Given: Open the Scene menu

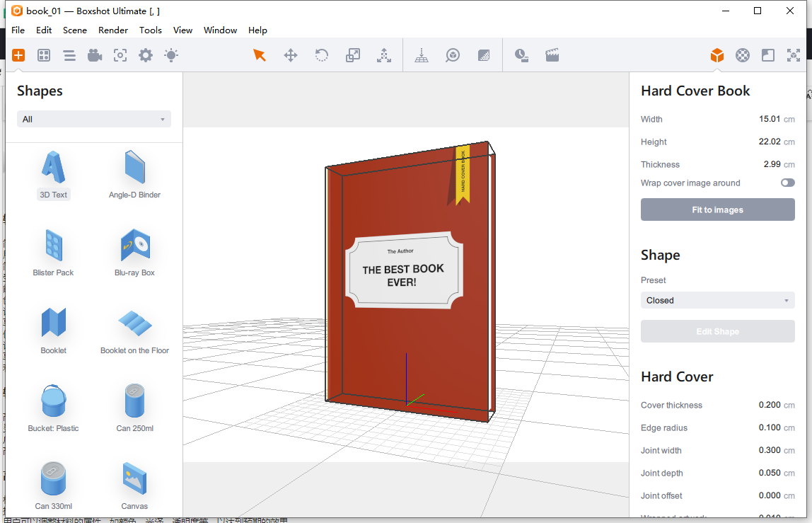Looking at the screenshot, I should point(75,30).
